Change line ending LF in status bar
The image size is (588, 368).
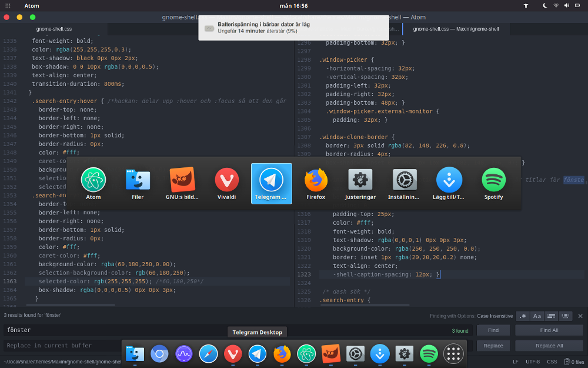click(516, 362)
